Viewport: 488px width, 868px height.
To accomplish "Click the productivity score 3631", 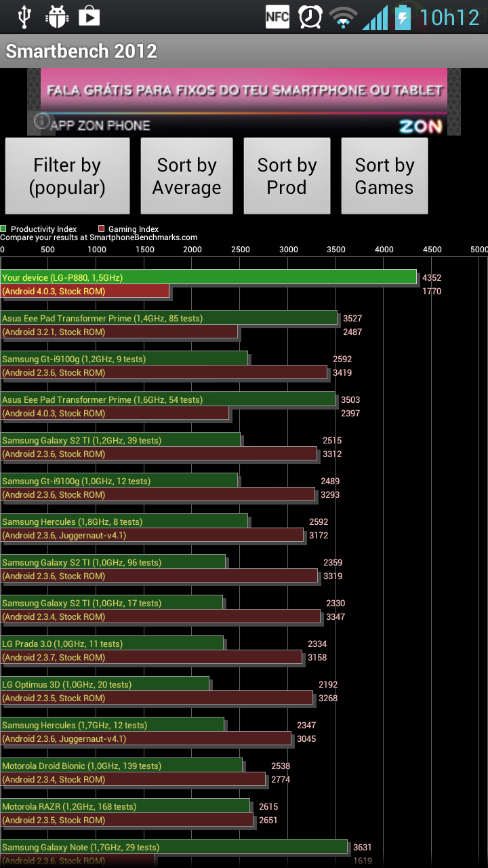I will (x=363, y=848).
